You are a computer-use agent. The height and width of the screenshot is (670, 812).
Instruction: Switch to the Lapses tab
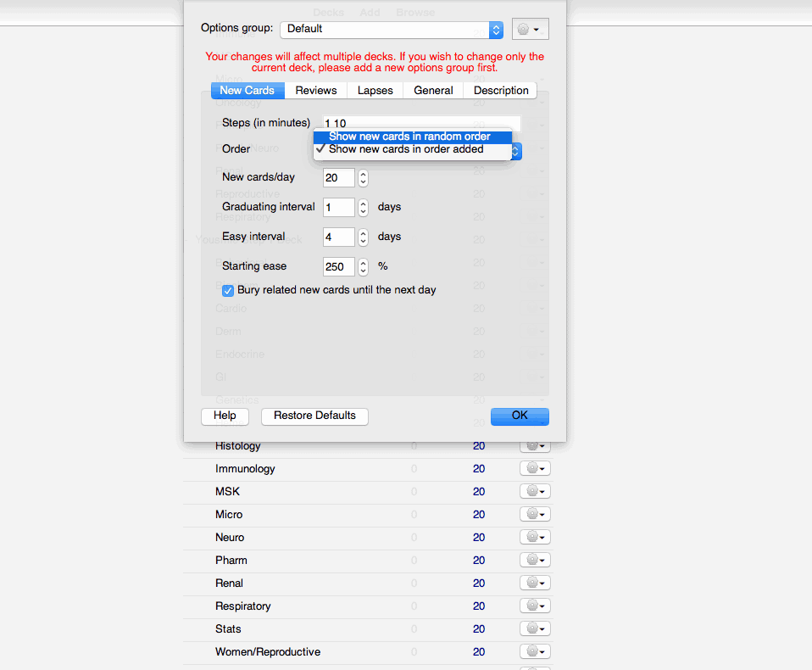pyautogui.click(x=375, y=91)
